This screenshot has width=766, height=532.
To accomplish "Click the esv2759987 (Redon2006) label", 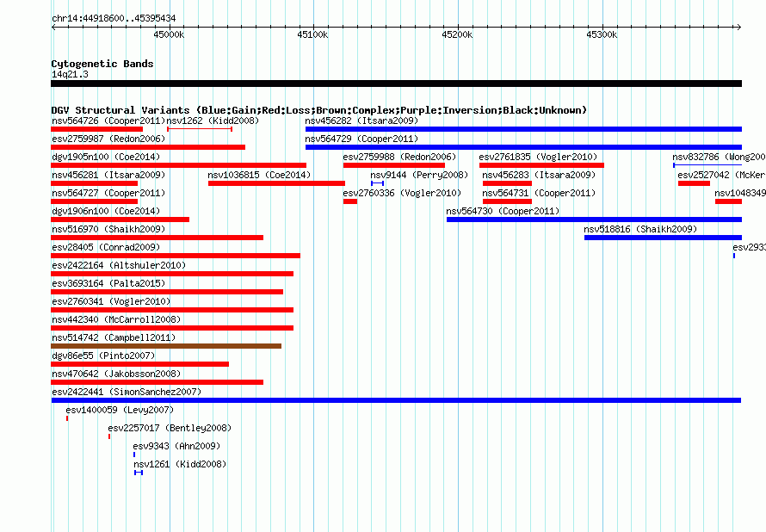I will [x=108, y=139].
